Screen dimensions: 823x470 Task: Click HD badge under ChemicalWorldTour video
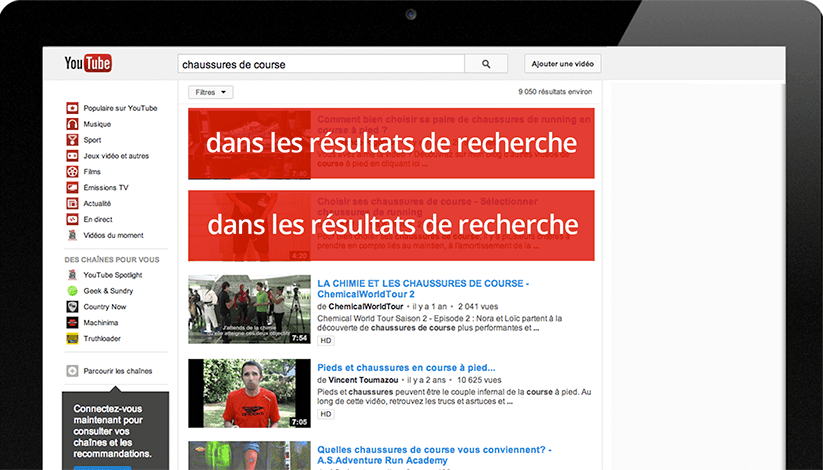pos(326,340)
